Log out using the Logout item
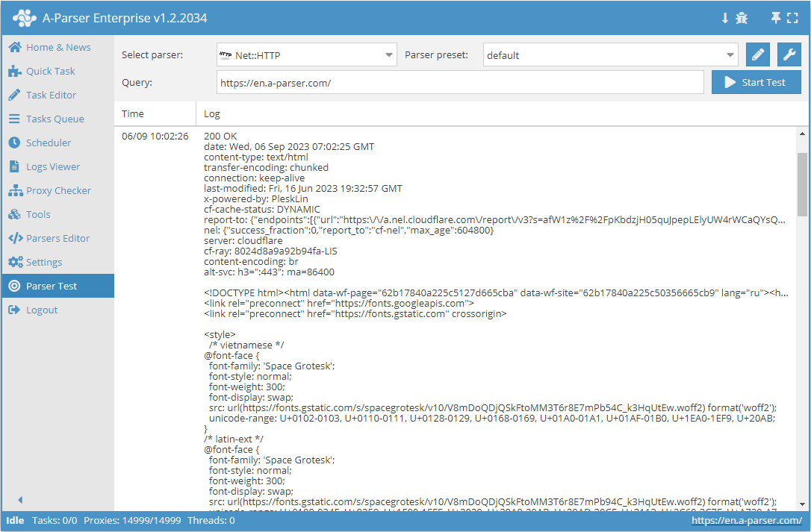Screen dimensions: 811x532 (41, 310)
